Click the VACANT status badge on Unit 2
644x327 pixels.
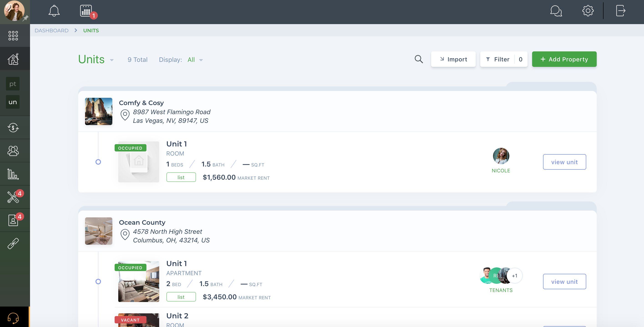pyautogui.click(x=130, y=320)
